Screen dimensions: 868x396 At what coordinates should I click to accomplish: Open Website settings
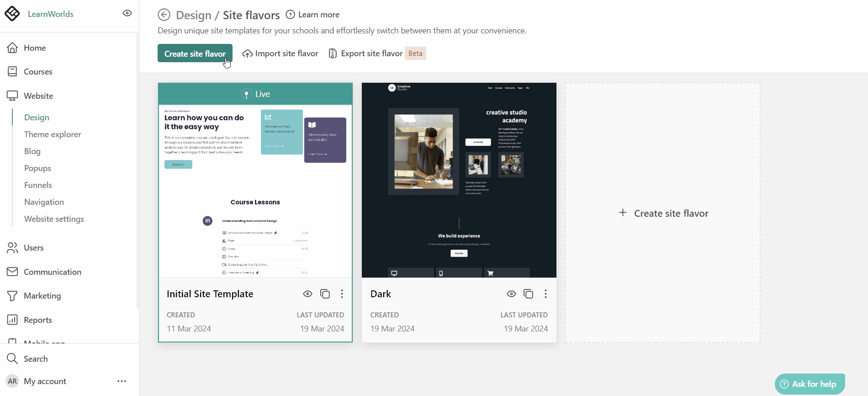coord(54,219)
